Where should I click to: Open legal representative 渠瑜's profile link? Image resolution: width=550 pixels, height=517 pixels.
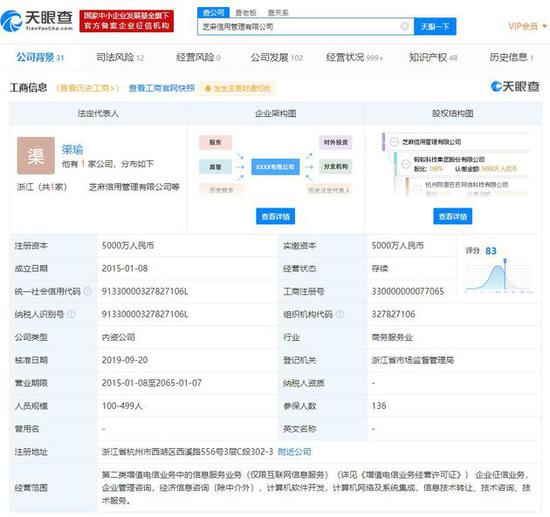(72, 149)
